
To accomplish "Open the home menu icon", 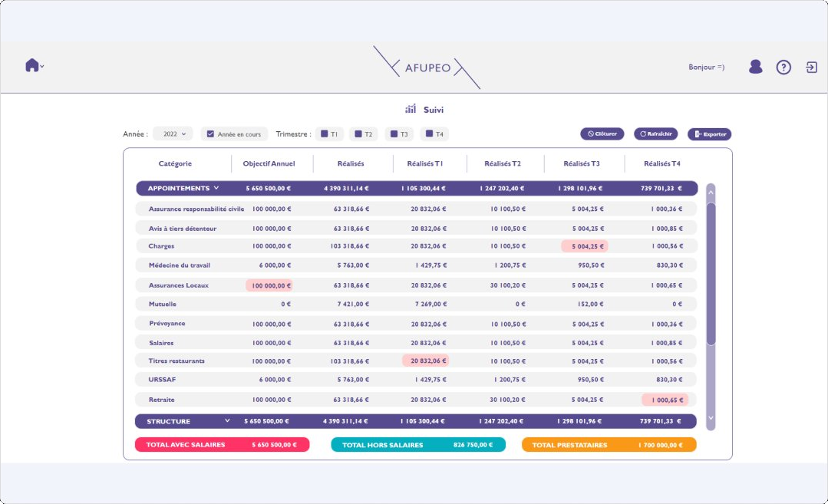I will coord(35,65).
